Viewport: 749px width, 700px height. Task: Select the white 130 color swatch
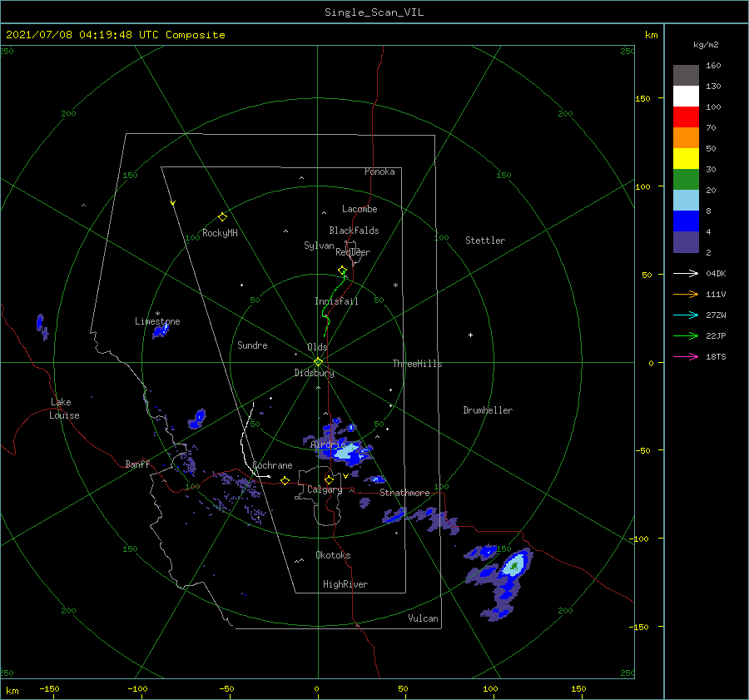tap(686, 96)
